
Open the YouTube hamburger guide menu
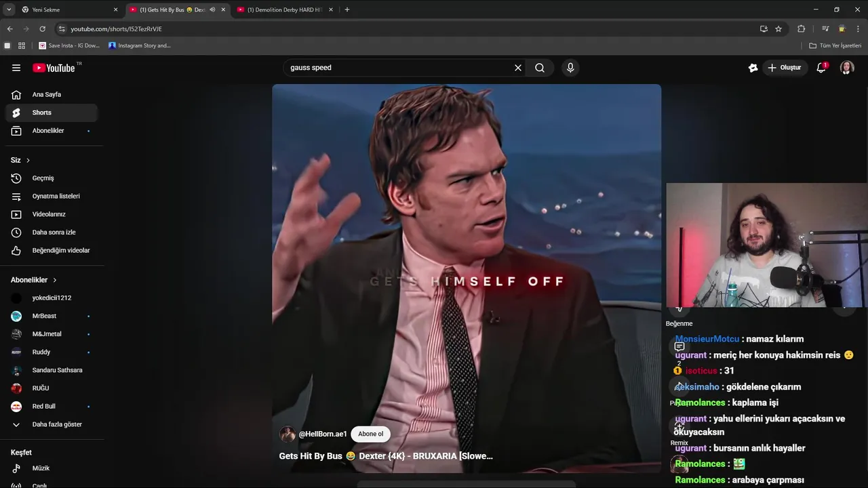tap(16, 68)
